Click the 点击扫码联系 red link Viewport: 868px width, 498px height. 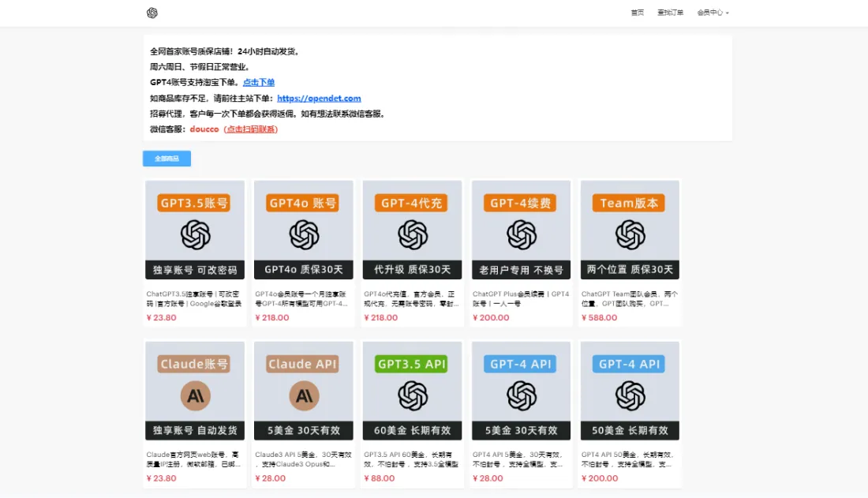(x=251, y=129)
